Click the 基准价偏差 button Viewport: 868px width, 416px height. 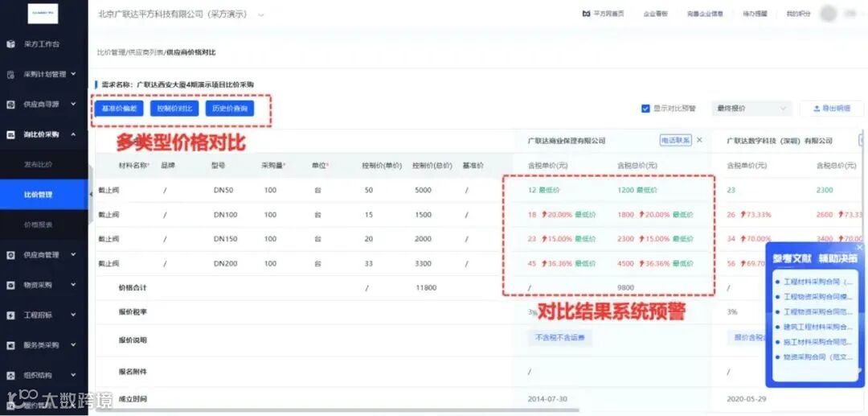point(119,109)
